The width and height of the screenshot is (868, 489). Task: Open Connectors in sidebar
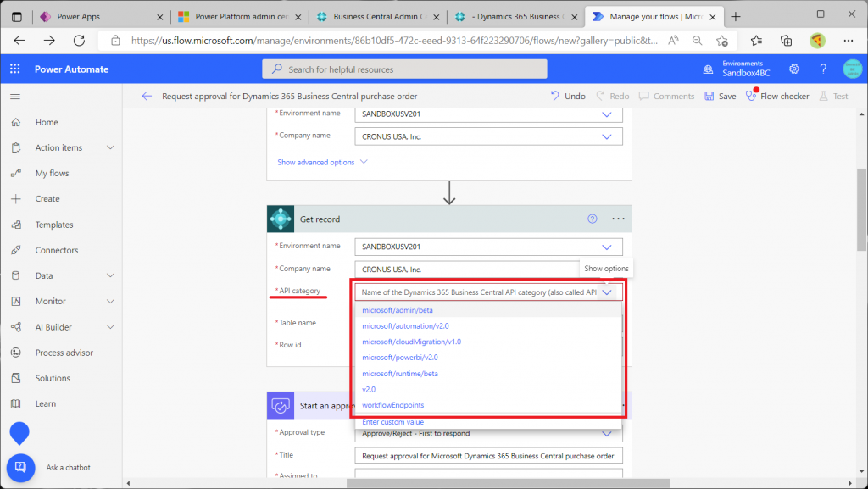57,250
